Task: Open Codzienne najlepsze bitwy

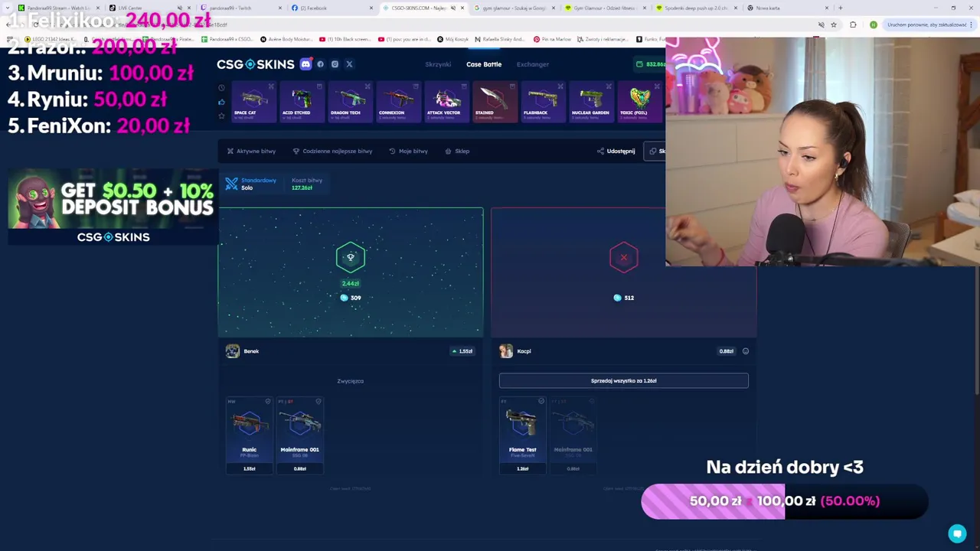Action: (332, 151)
